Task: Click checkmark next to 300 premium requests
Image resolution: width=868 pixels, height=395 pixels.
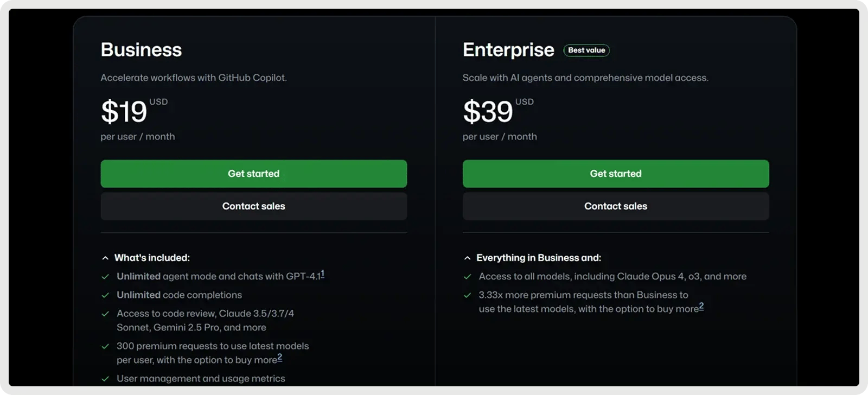Action: [105, 346]
